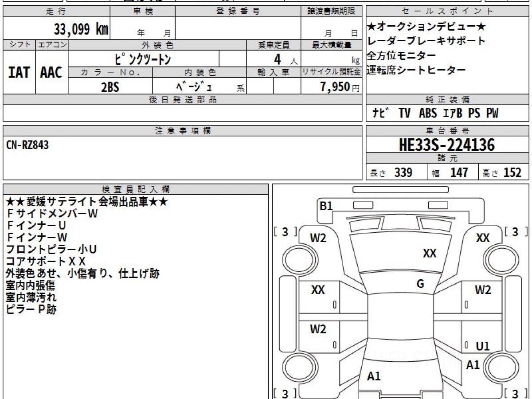Select the エアB equipment item
The width and height of the screenshot is (532, 399).
coord(452,113)
